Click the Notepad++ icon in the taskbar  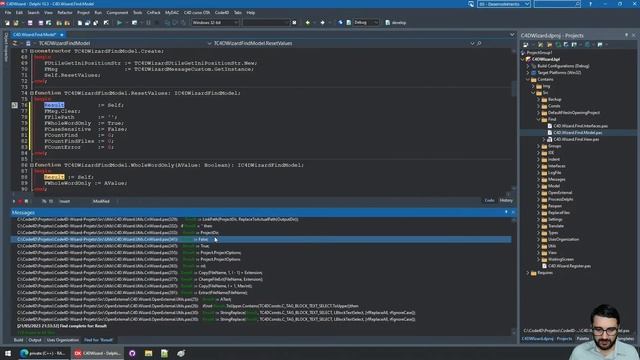click(164, 353)
